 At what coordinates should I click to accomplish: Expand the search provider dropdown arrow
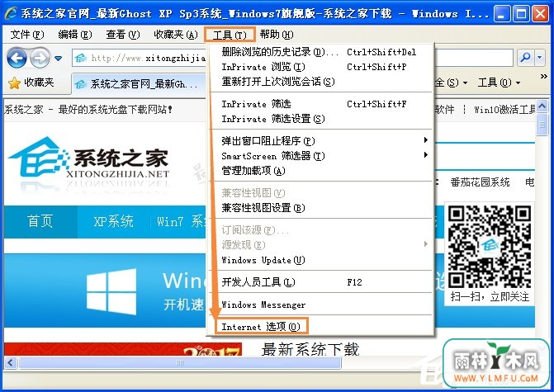click(x=539, y=58)
